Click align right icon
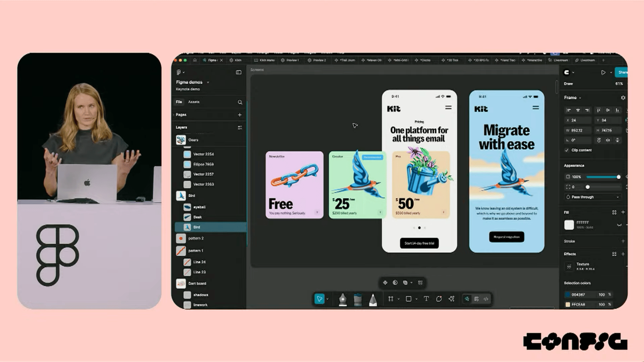This screenshot has height=362, width=644. click(587, 110)
